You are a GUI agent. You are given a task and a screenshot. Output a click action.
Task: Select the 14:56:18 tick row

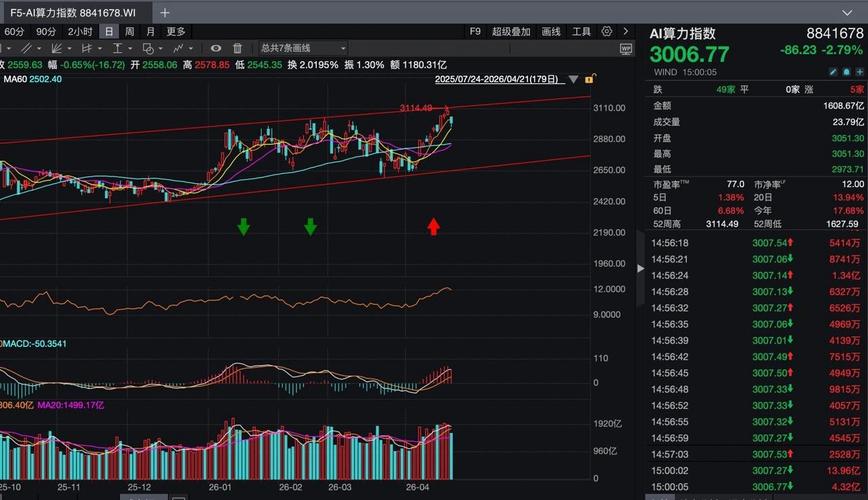[x=756, y=243]
